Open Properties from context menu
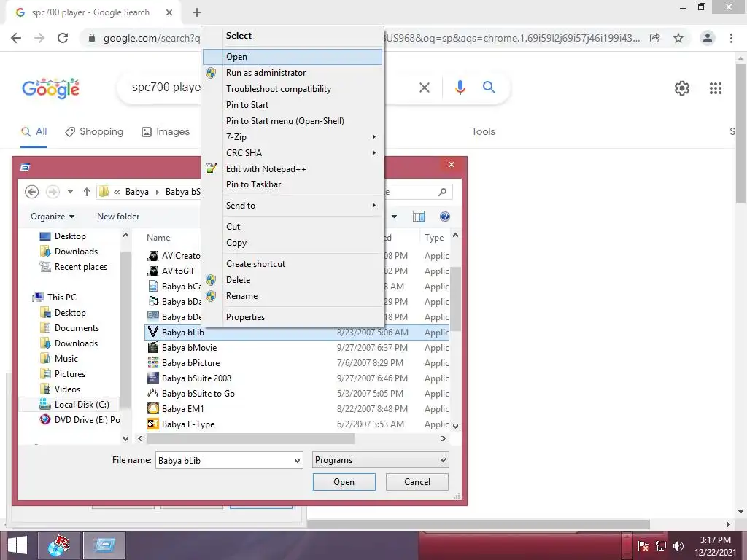 292,317
